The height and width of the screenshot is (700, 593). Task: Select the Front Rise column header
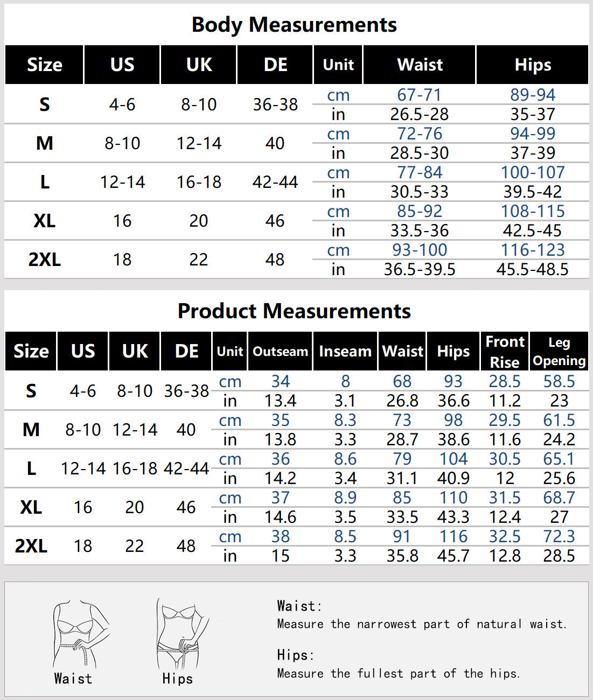click(x=505, y=352)
